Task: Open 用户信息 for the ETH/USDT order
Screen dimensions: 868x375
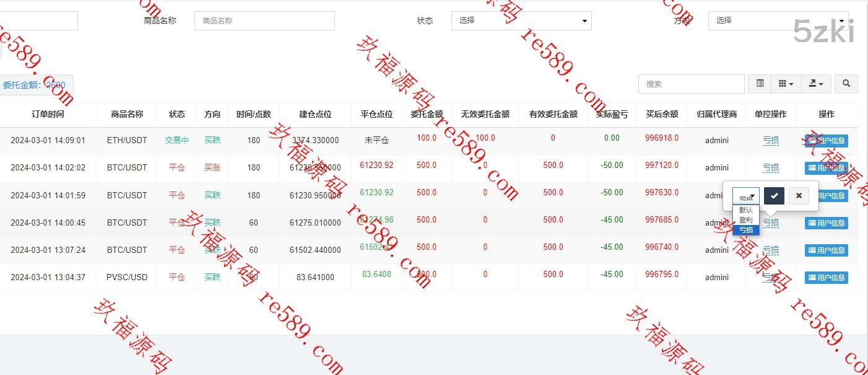Action: point(826,141)
